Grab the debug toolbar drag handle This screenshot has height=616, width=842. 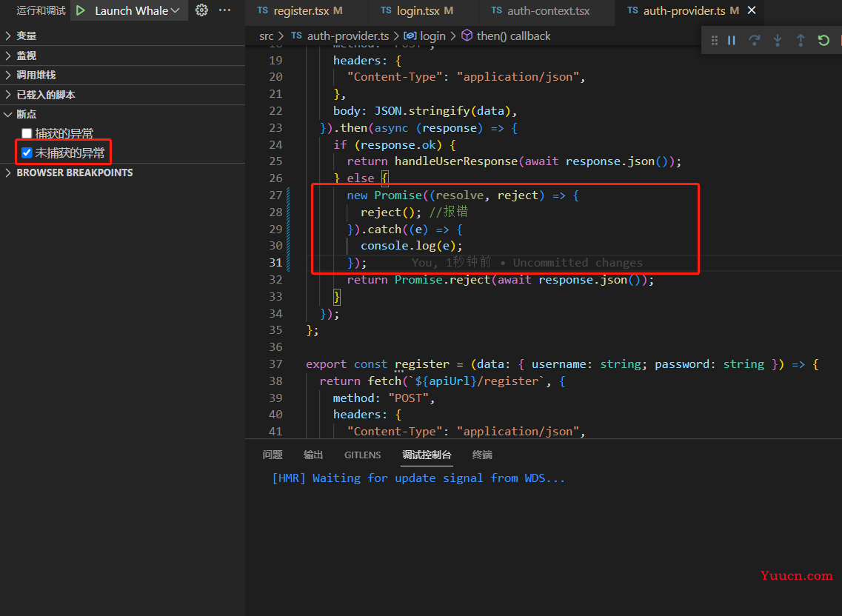pos(714,40)
